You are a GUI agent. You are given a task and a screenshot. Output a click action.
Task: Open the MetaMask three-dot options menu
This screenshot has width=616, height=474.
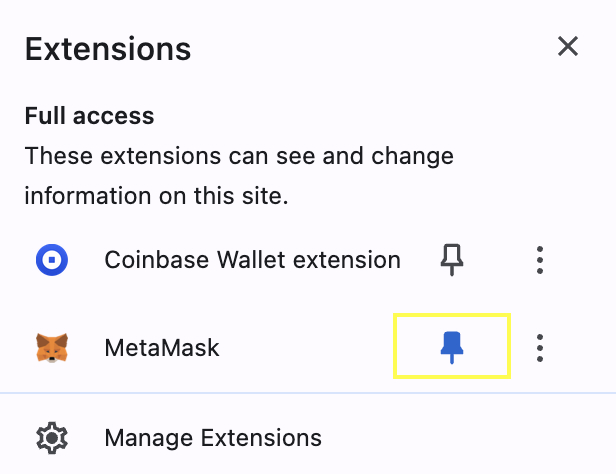pos(540,348)
